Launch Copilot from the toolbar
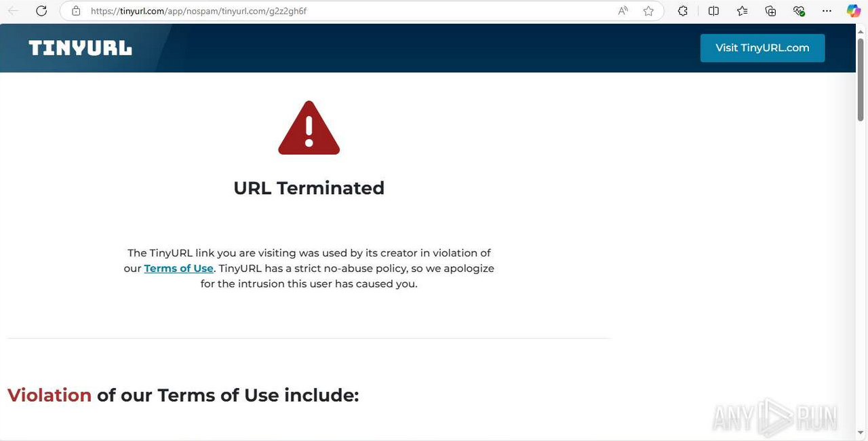The height and width of the screenshot is (441, 868). tap(853, 11)
